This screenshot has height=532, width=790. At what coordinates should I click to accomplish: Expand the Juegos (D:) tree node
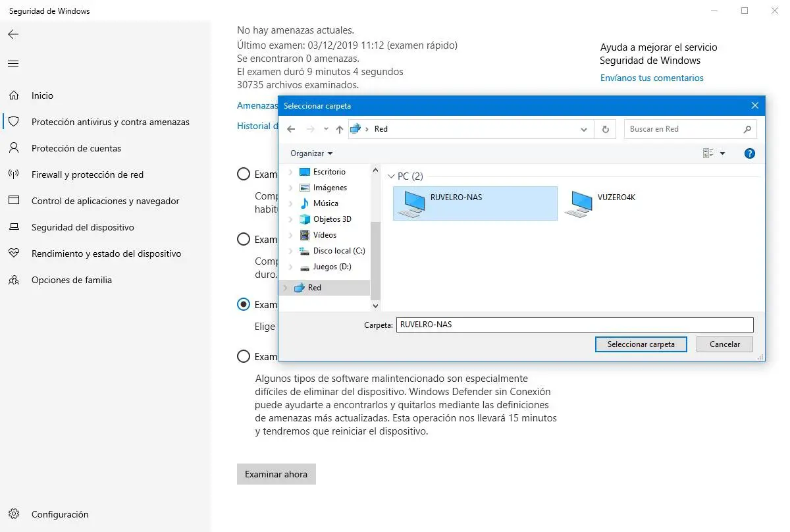click(x=290, y=267)
